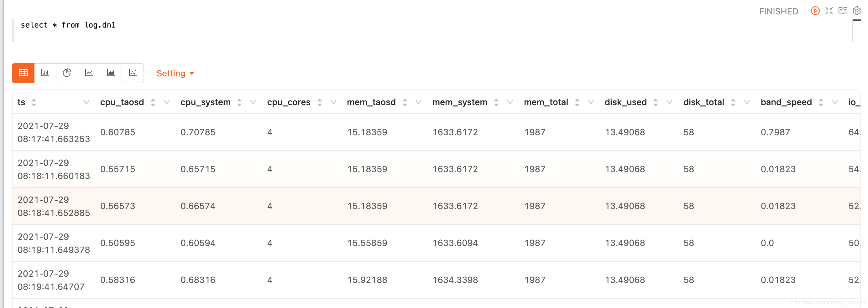The width and height of the screenshot is (868, 308).
Task: Open the band_speed column menu chevron
Action: (835, 102)
